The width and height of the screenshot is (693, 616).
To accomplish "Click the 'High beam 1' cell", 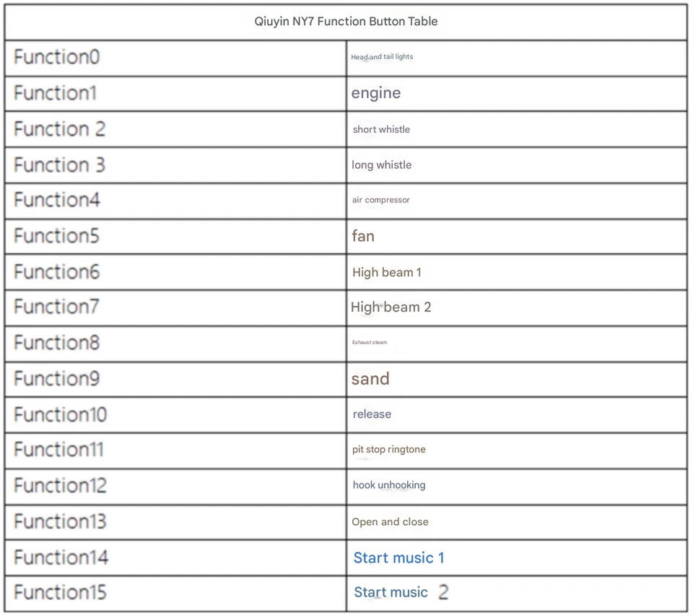I will click(386, 273).
